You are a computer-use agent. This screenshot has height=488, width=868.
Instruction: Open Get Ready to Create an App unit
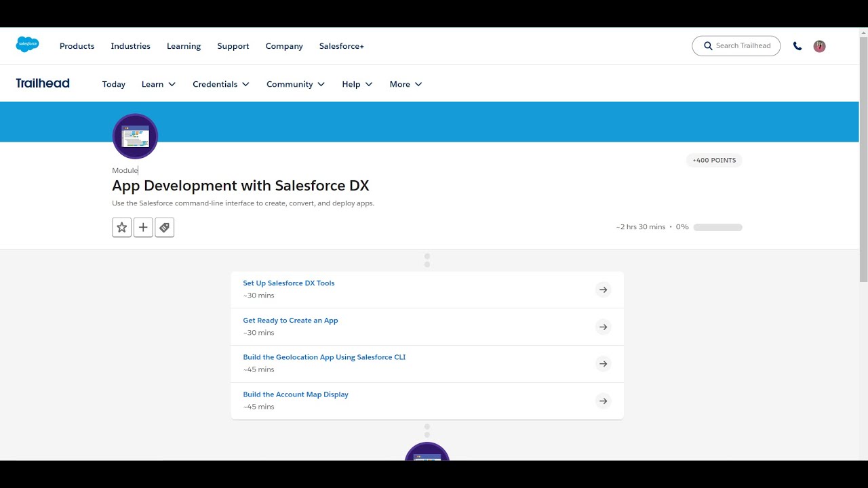(x=290, y=321)
